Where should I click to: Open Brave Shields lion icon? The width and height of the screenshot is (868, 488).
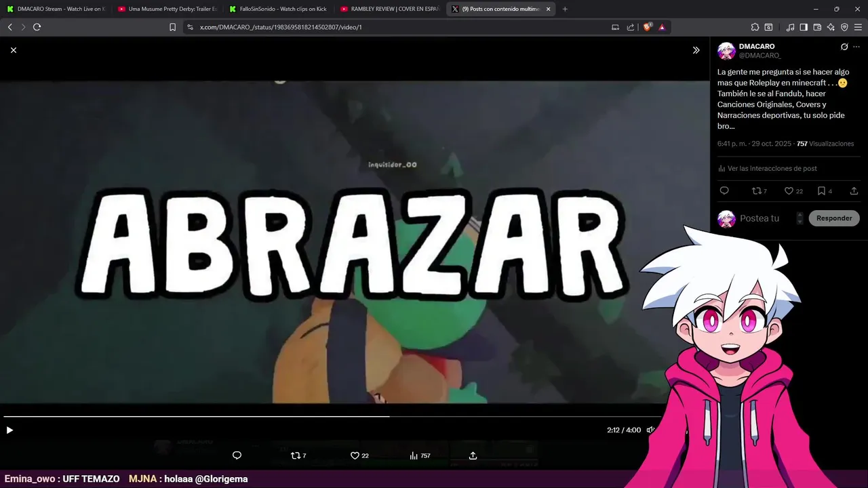coord(647,27)
